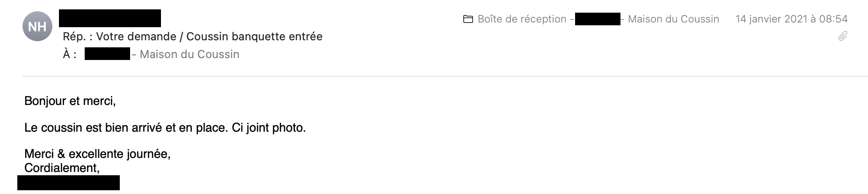The image size is (868, 194).
Task: Open the paperclip attachment icon
Action: click(843, 37)
